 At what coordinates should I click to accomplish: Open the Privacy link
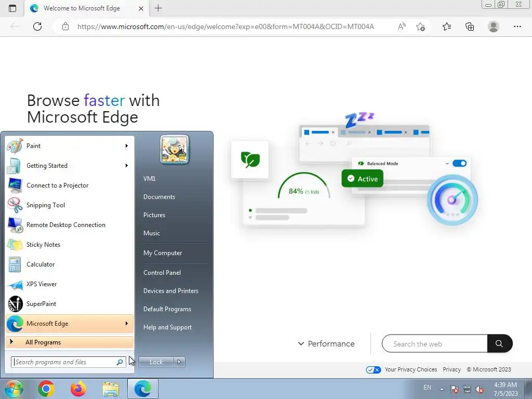click(451, 369)
